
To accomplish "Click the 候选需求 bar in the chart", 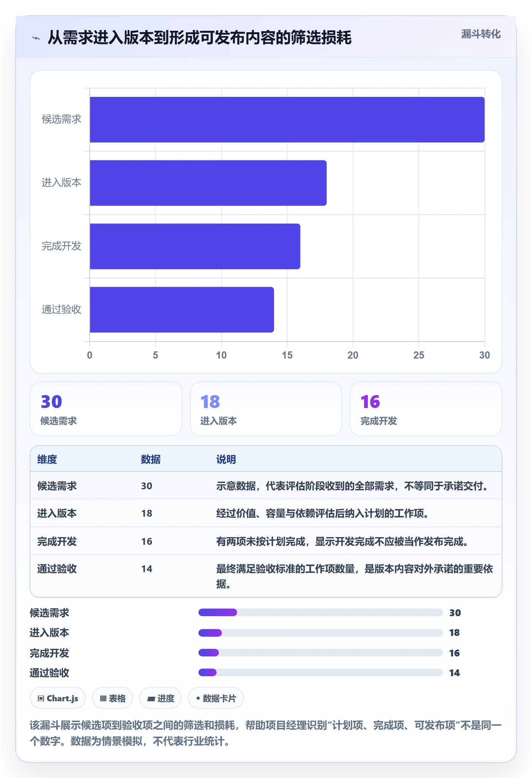I will tap(287, 120).
